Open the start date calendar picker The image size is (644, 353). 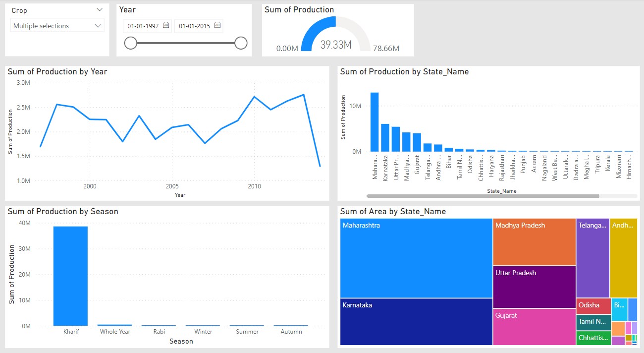click(x=166, y=26)
